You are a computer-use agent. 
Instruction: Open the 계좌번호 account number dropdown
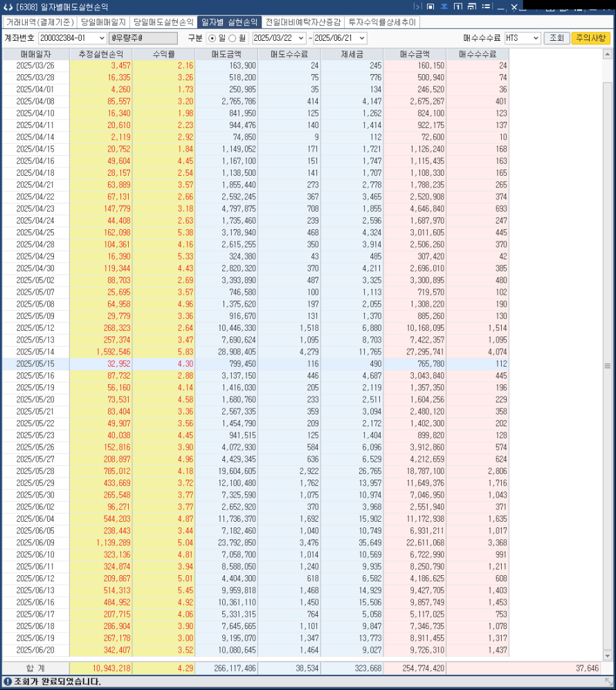pos(102,38)
